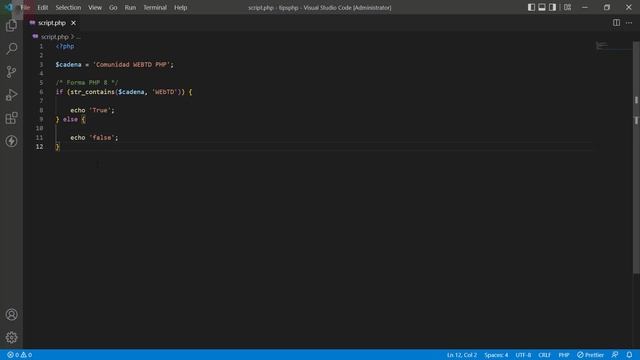Select the script.php editor tab

pyautogui.click(x=52, y=23)
